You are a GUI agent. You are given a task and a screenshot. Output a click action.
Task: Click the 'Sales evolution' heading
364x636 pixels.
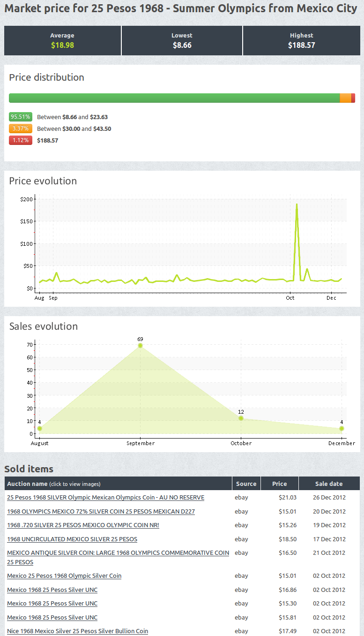[x=44, y=326]
